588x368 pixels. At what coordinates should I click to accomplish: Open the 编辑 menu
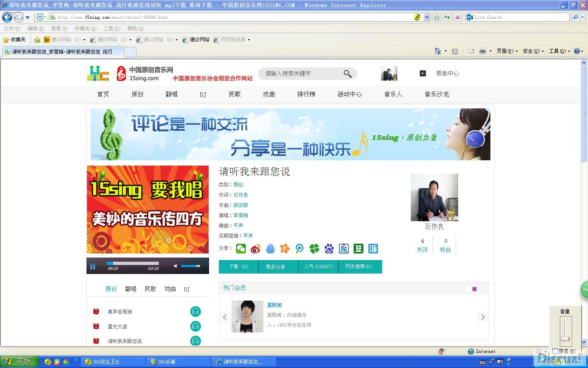coord(36,29)
